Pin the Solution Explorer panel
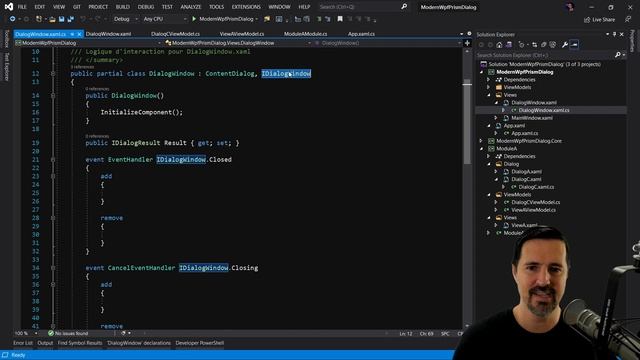 (614, 35)
